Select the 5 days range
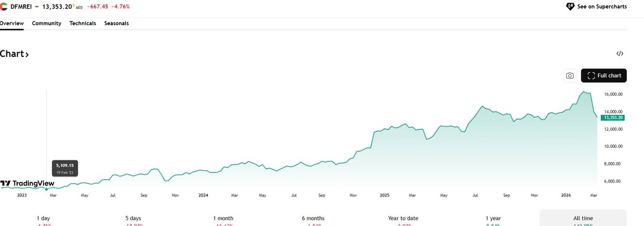Image resolution: width=644 pixels, height=226 pixels. 134,219
